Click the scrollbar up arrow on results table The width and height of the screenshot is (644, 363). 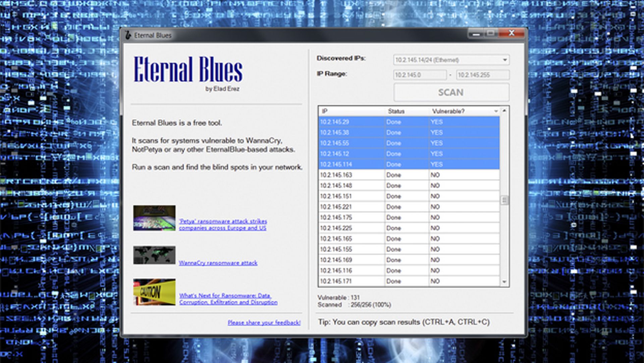coord(503,111)
